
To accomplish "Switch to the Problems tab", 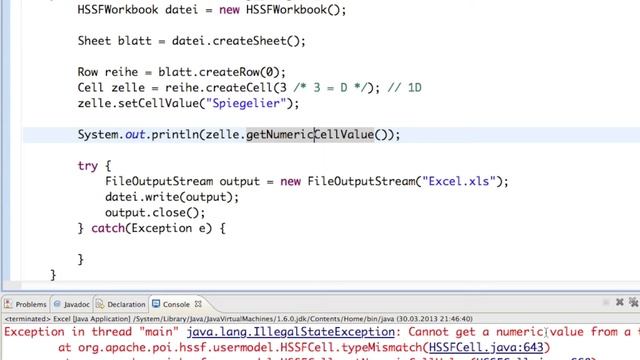I will (x=26, y=304).
